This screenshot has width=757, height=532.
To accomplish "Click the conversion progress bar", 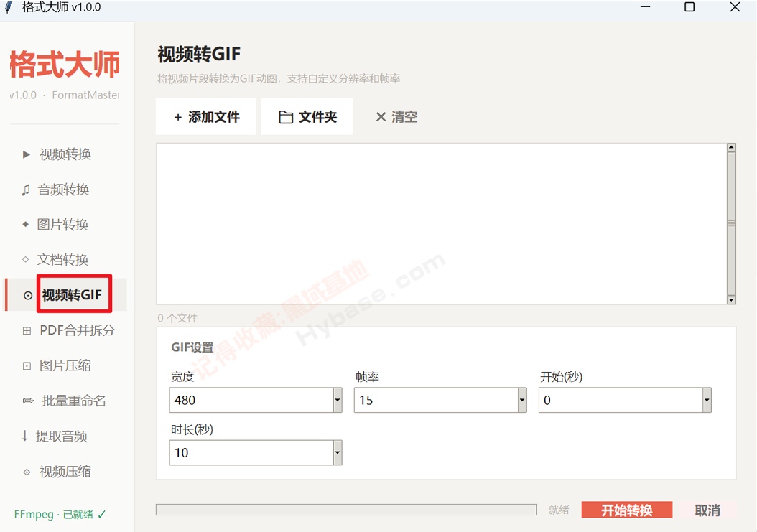I will tap(345, 510).
